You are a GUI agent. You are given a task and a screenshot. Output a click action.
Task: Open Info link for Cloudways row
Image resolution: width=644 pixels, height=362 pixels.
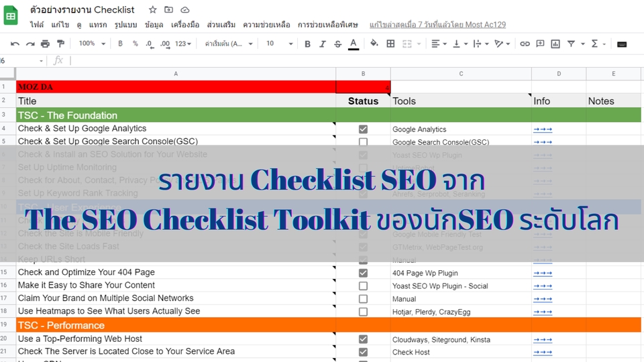coord(543,340)
